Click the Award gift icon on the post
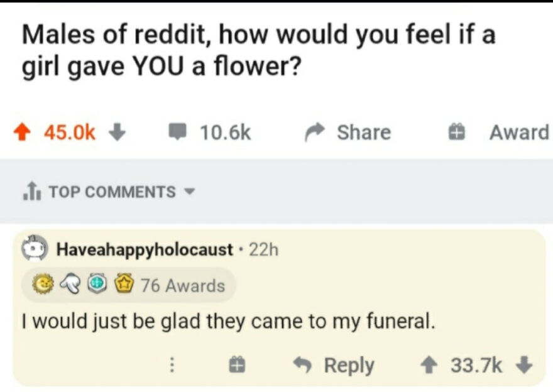 [456, 131]
